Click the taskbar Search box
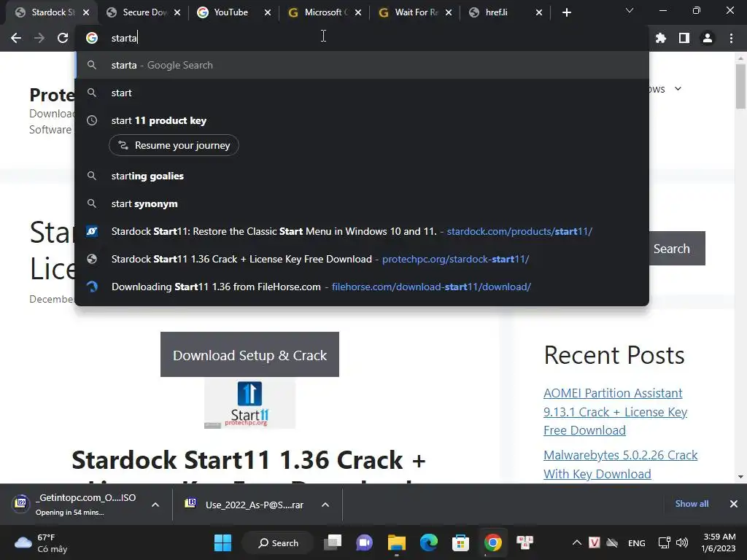Viewport: 747px width, 560px height. (278, 542)
